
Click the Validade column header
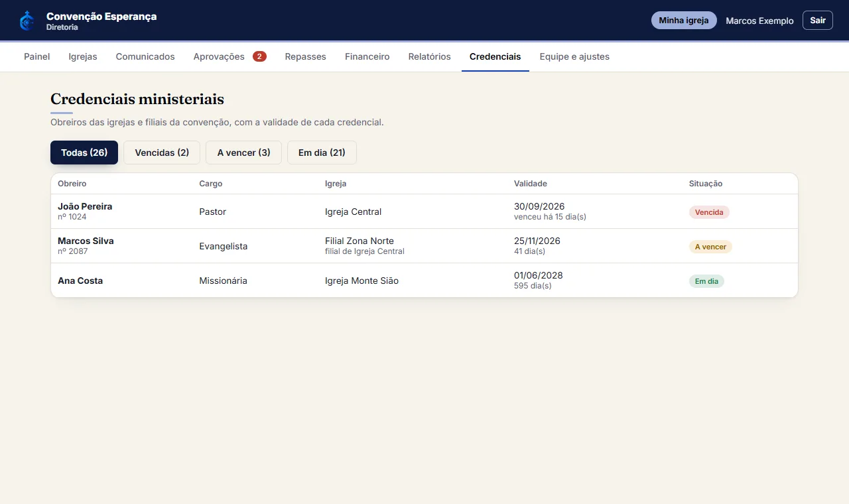[x=531, y=184]
